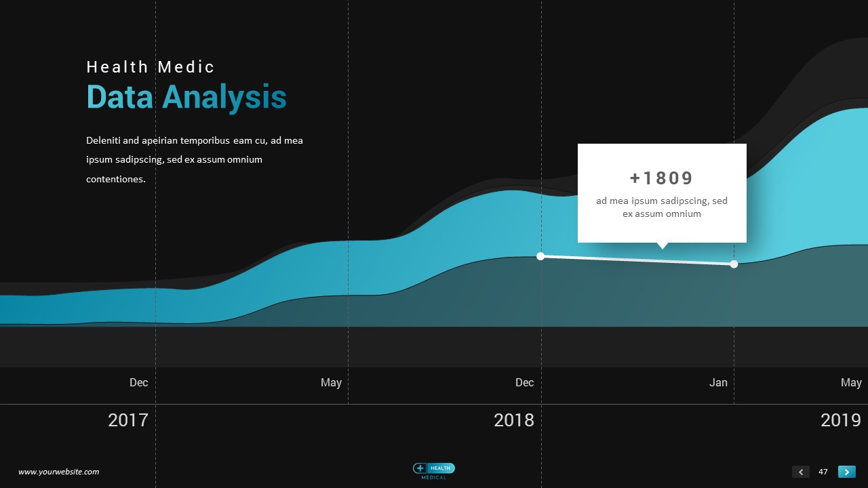
Task: Click the 'Jan' axis label
Action: click(x=718, y=383)
